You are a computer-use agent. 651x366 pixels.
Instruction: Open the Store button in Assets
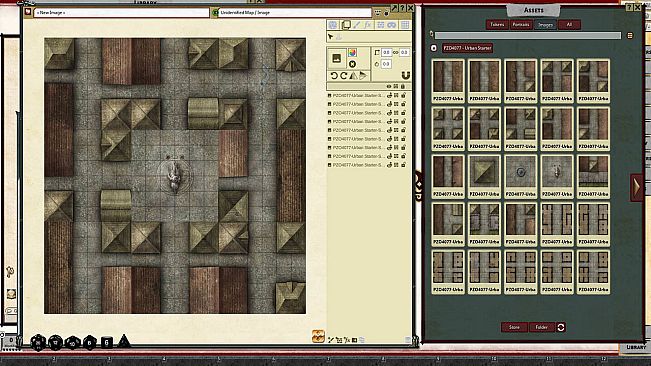coord(514,327)
